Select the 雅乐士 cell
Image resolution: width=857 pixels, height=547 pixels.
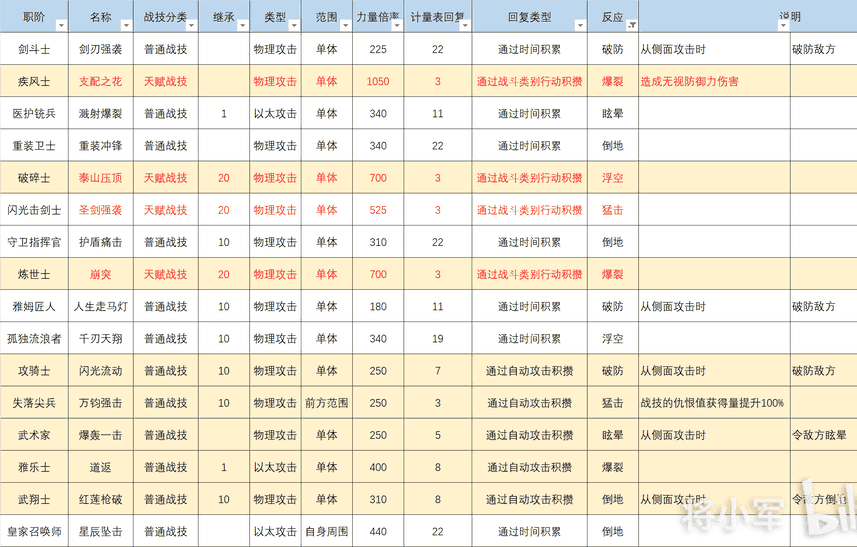[x=34, y=467]
